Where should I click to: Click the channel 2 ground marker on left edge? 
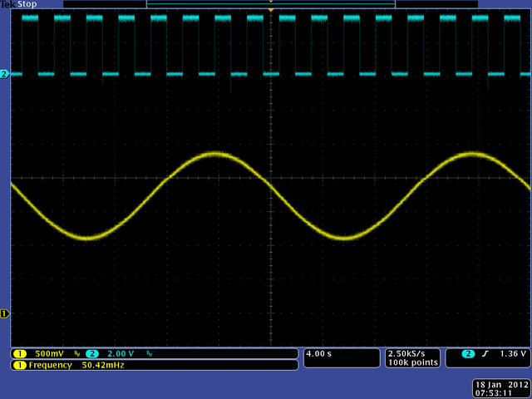coord(4,74)
